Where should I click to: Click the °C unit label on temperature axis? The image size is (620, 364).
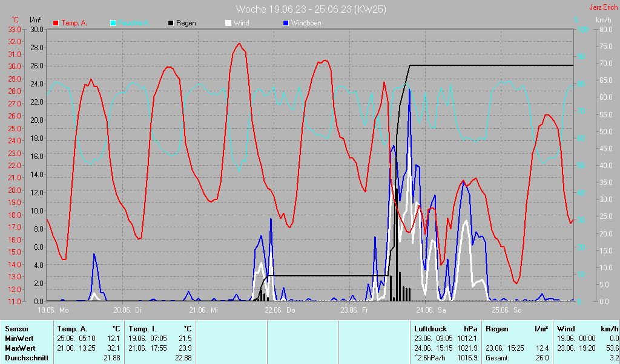coord(15,20)
